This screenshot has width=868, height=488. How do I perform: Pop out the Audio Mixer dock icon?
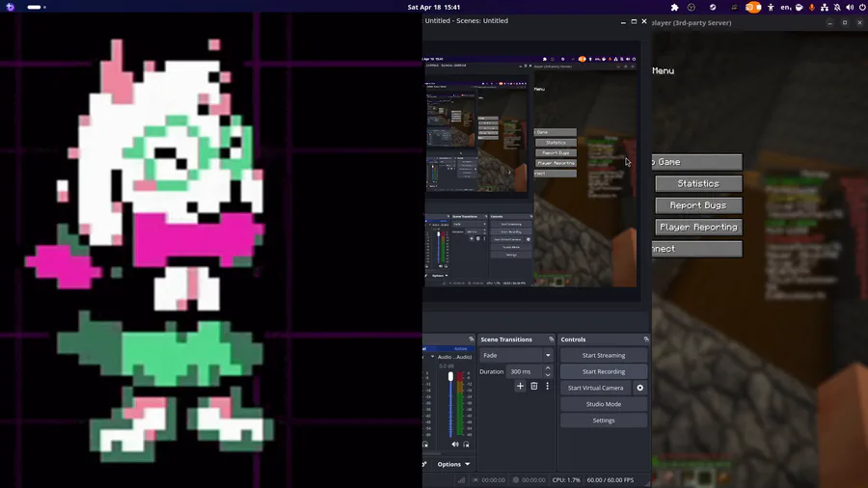472,339
